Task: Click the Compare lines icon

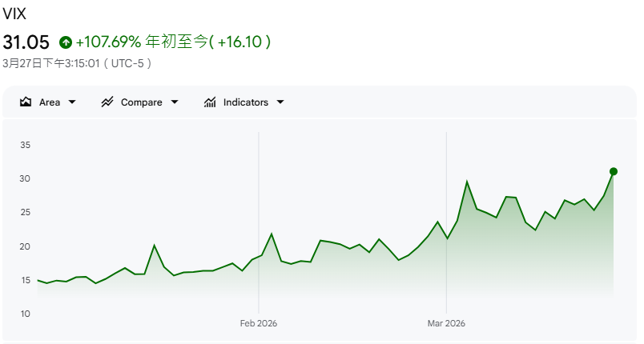Action: click(107, 102)
